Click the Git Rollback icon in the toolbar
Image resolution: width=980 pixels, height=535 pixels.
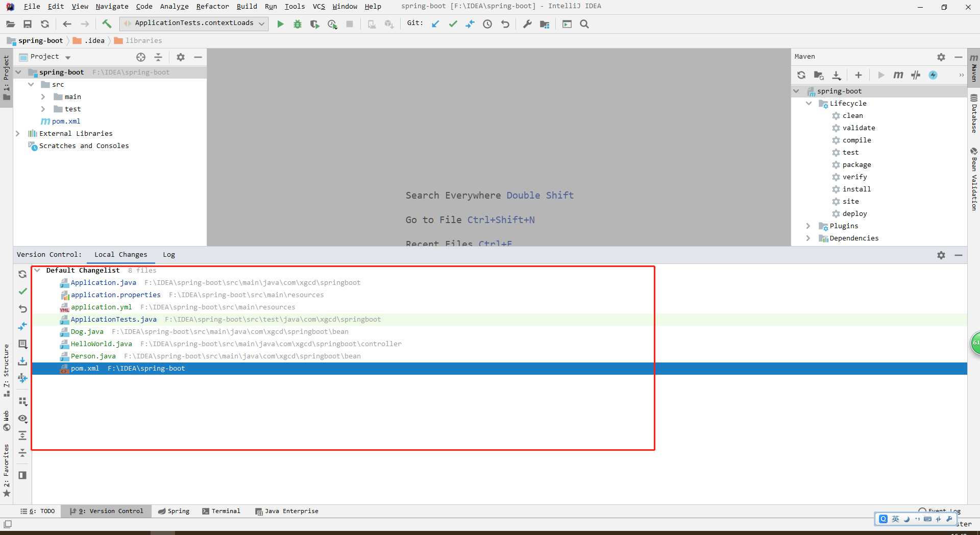[505, 24]
